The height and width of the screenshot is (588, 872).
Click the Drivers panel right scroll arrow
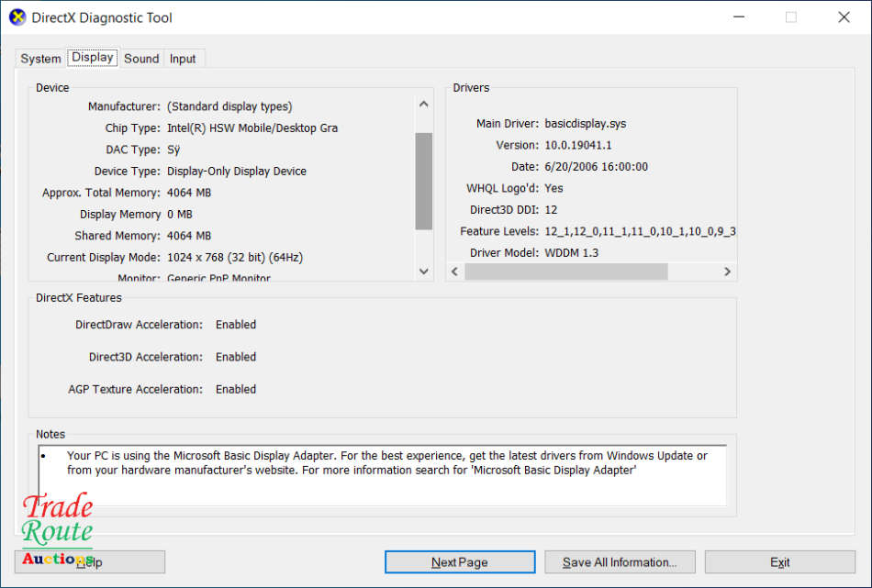[x=727, y=272]
